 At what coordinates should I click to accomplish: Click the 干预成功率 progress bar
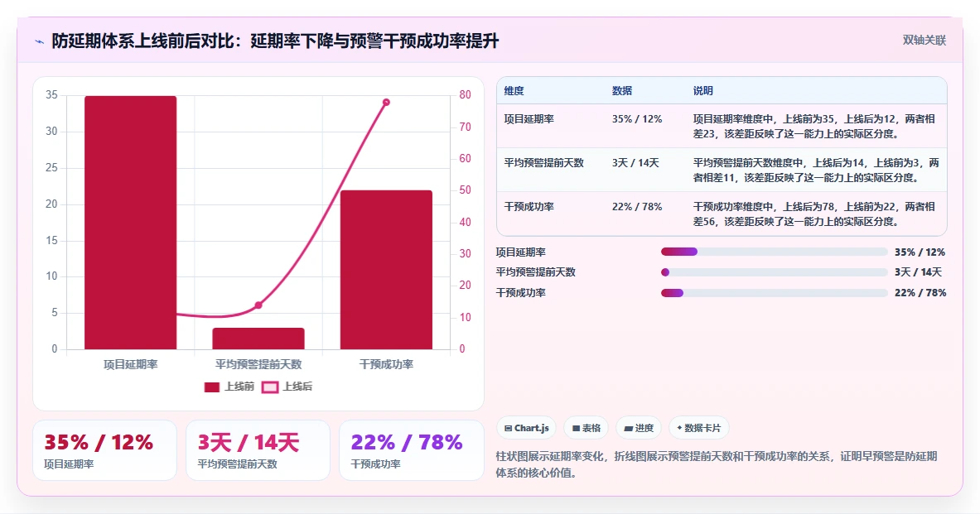tap(774, 293)
